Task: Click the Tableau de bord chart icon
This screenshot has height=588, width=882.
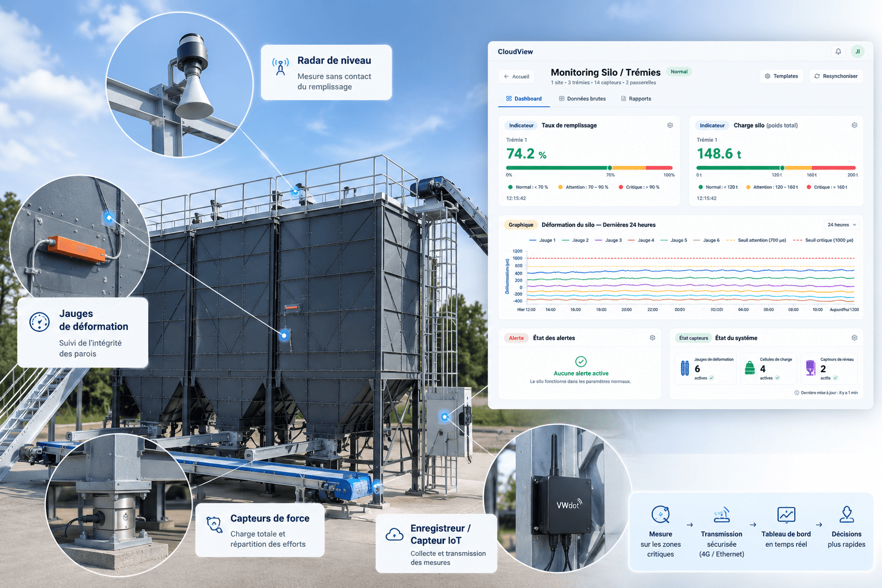Action: click(x=786, y=514)
